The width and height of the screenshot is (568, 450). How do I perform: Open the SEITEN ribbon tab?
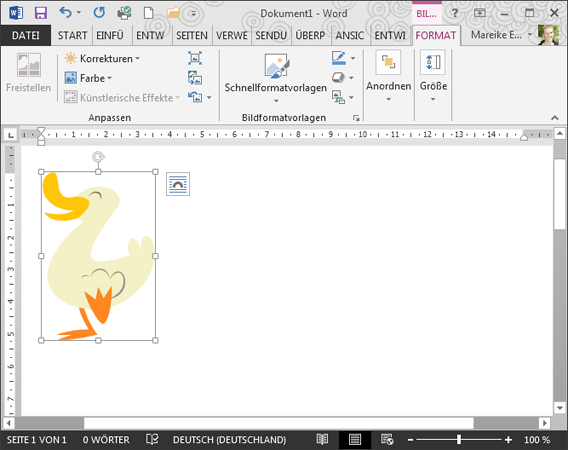(x=192, y=36)
